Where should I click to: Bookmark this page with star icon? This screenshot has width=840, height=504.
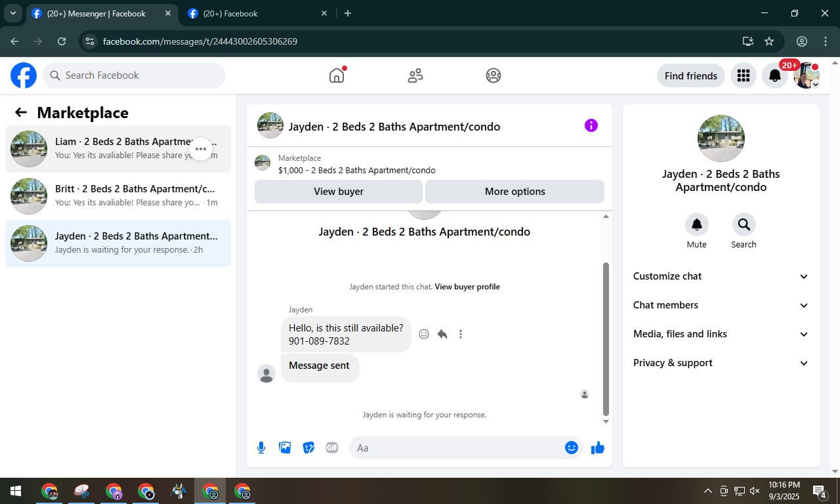coord(769,41)
